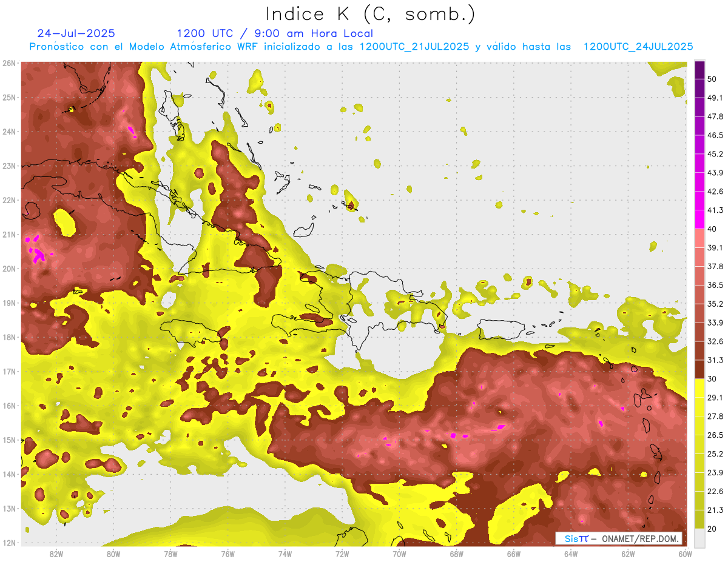Click the bright magenta colorbar segment above 40
This screenshot has height=562, width=728.
(699, 219)
